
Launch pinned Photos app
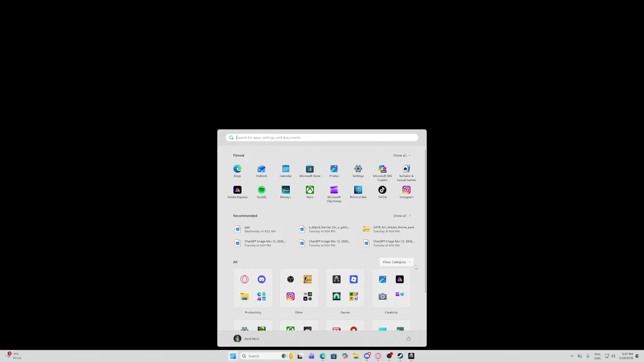pos(334,171)
